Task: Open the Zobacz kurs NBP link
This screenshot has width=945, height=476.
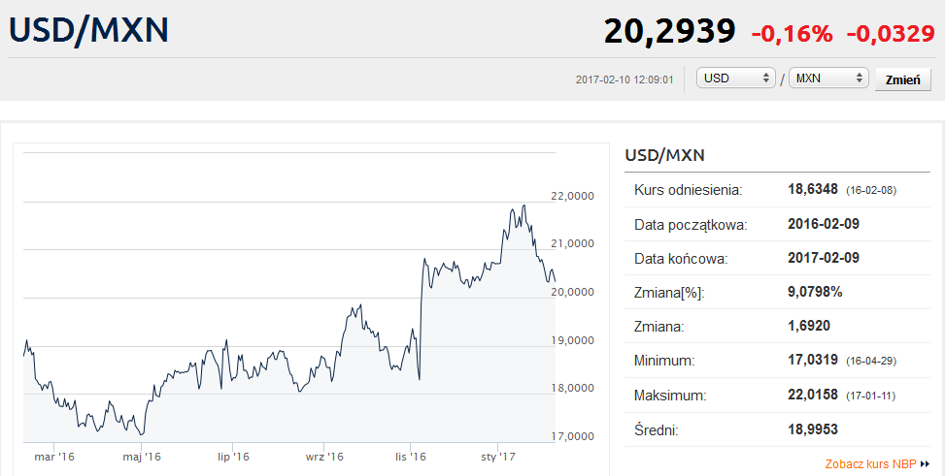Action: point(870,464)
